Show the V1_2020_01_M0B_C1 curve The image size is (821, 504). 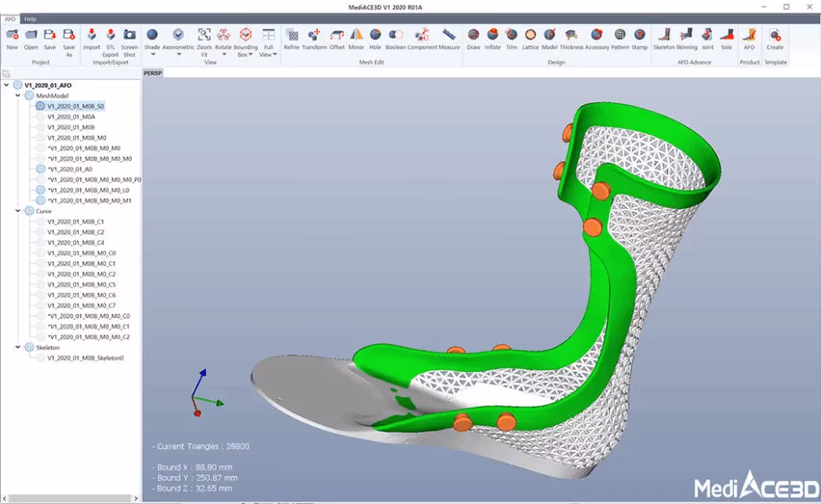(41, 222)
